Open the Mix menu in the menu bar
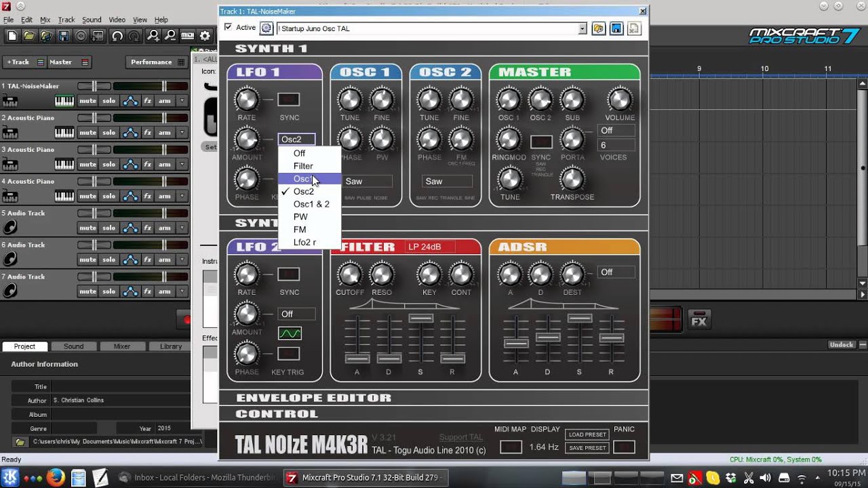 [45, 20]
